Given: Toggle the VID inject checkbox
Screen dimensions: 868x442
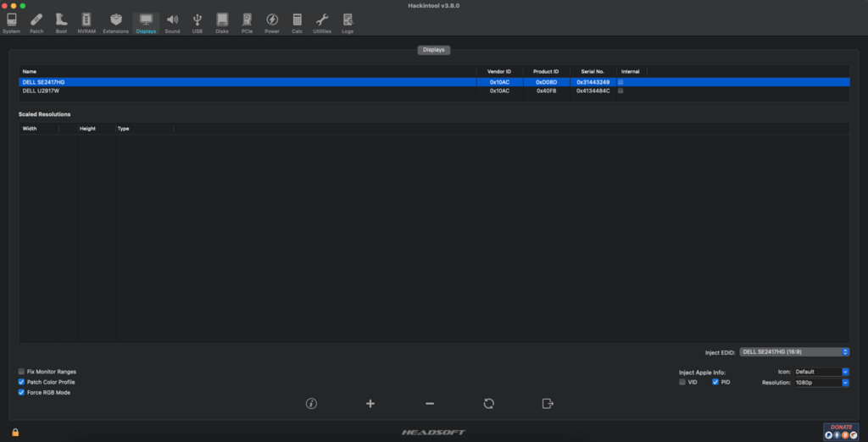Looking at the screenshot, I should pos(682,383).
